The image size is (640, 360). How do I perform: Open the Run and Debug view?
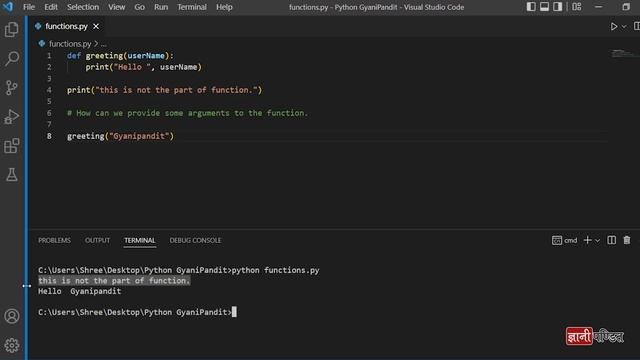pyautogui.click(x=11, y=117)
